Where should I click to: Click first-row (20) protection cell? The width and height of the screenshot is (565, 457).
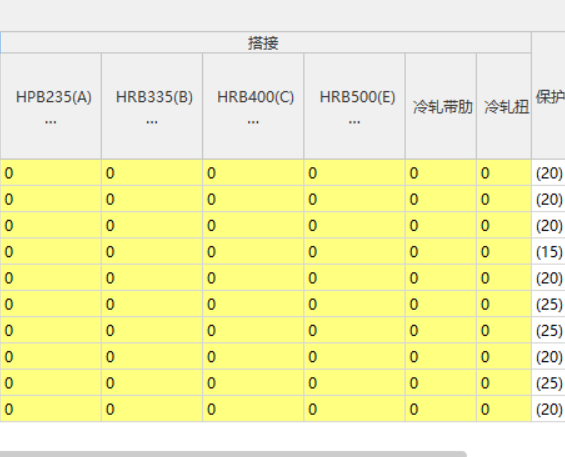pos(548,173)
